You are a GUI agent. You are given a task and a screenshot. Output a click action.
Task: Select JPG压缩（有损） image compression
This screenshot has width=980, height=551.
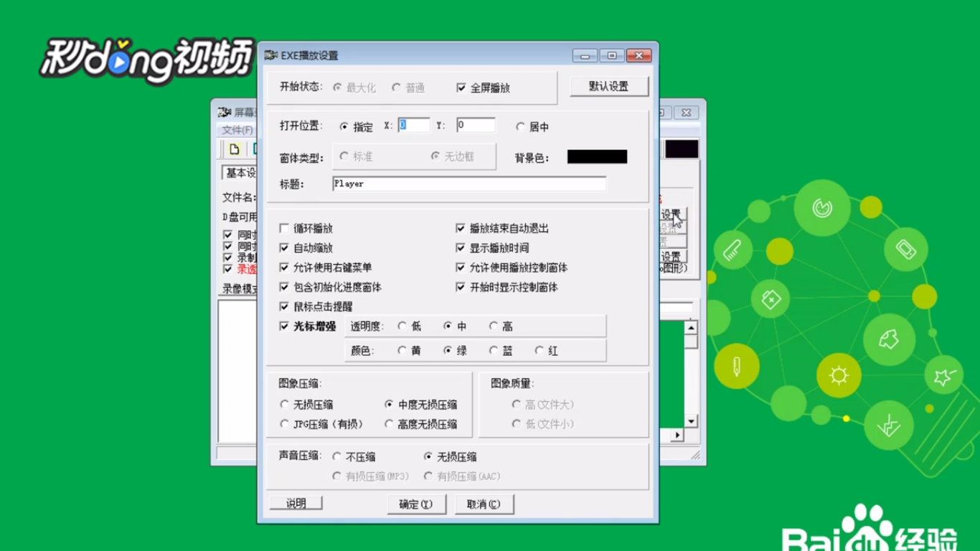pyautogui.click(x=285, y=423)
